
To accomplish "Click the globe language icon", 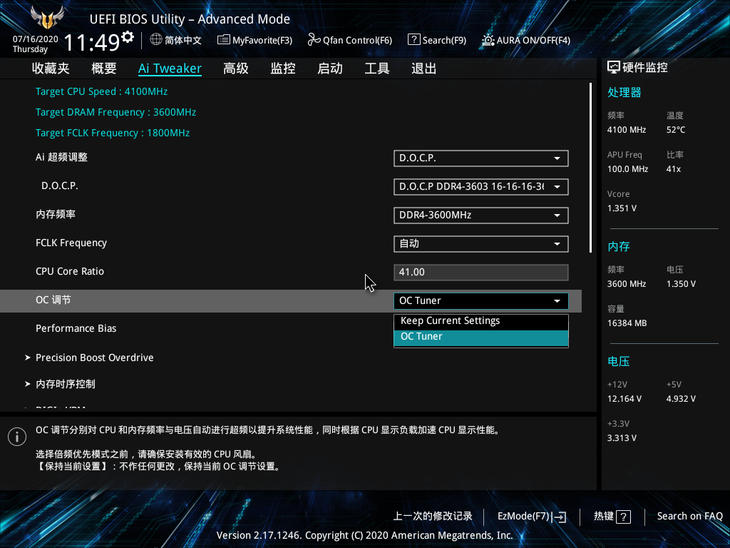I will pyautogui.click(x=156, y=40).
